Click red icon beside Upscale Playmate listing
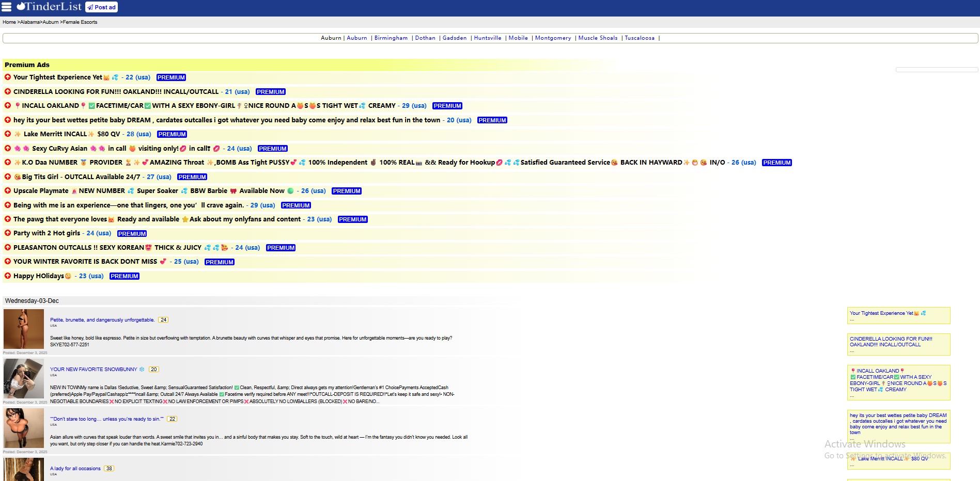 tap(8, 190)
